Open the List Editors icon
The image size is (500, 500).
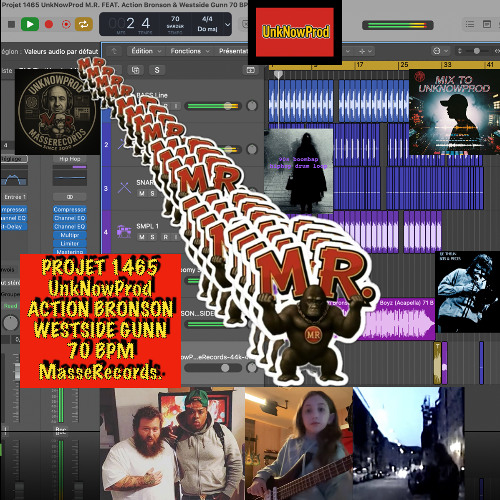(x=470, y=24)
